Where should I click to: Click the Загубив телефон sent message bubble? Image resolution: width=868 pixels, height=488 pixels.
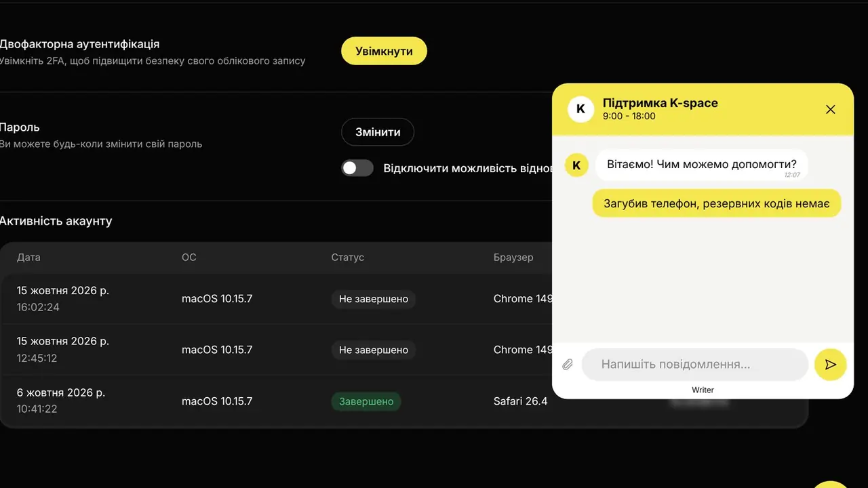click(717, 203)
